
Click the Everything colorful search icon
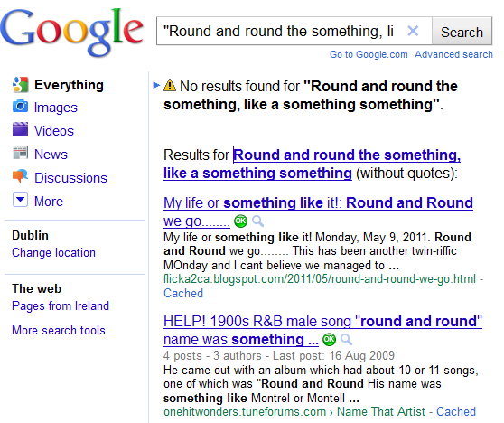pyautogui.click(x=20, y=85)
